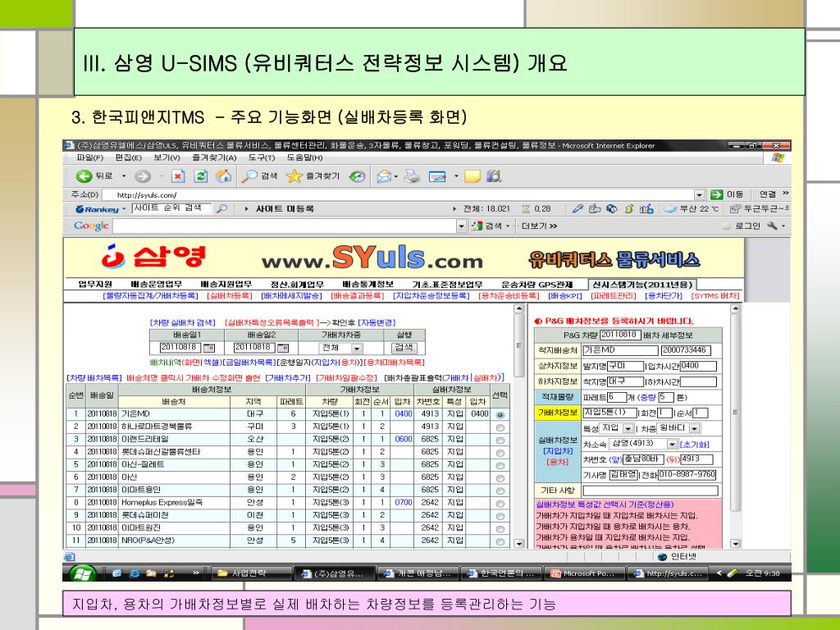This screenshot has height=630, width=840.
Task: Click the IE quick launch icon in taskbar
Action: tap(135, 573)
